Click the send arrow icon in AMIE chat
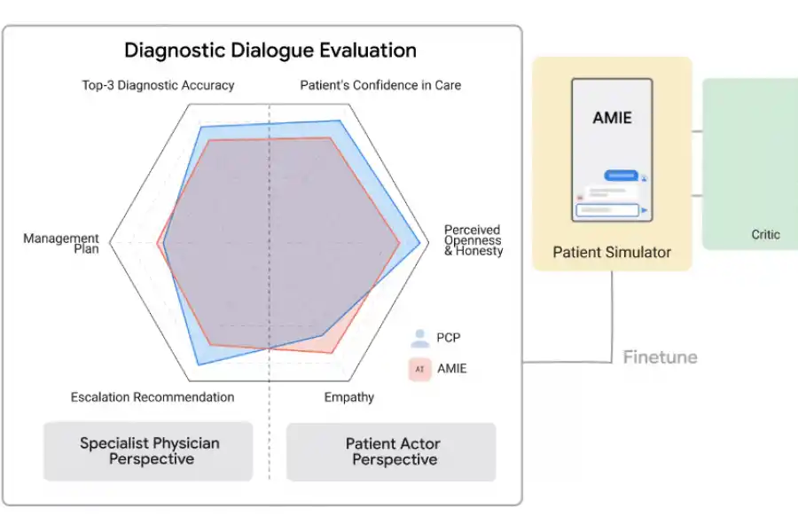 click(x=645, y=210)
